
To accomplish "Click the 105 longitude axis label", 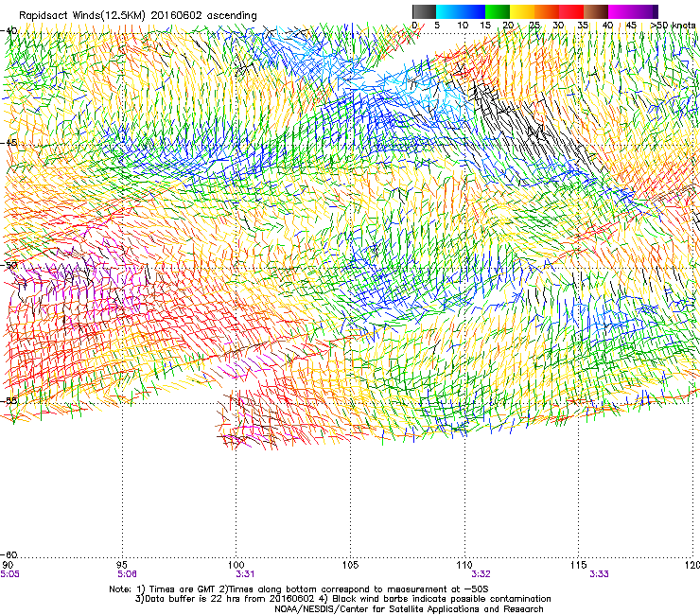I will [x=350, y=566].
